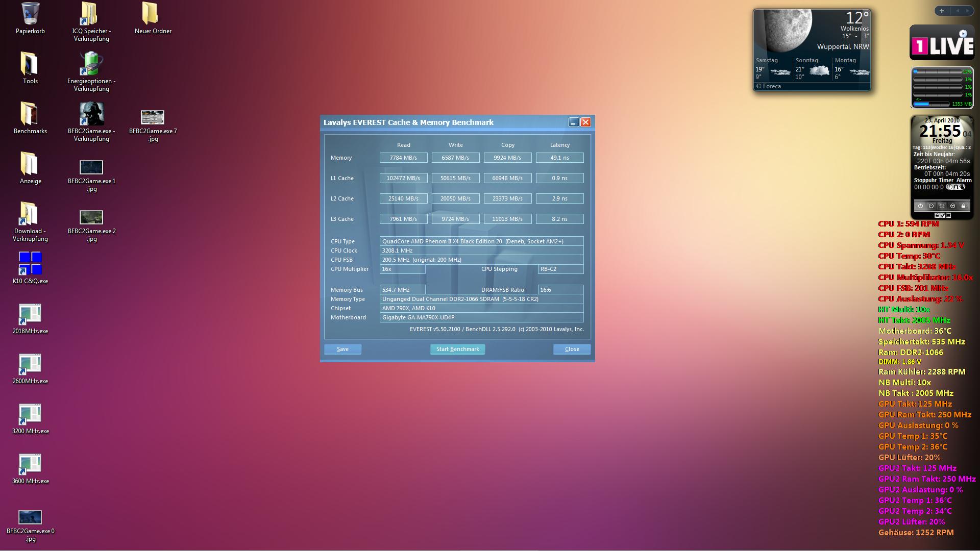The height and width of the screenshot is (551, 980).
Task: Open the Papierkorb recycle bin icon
Action: pos(30,14)
